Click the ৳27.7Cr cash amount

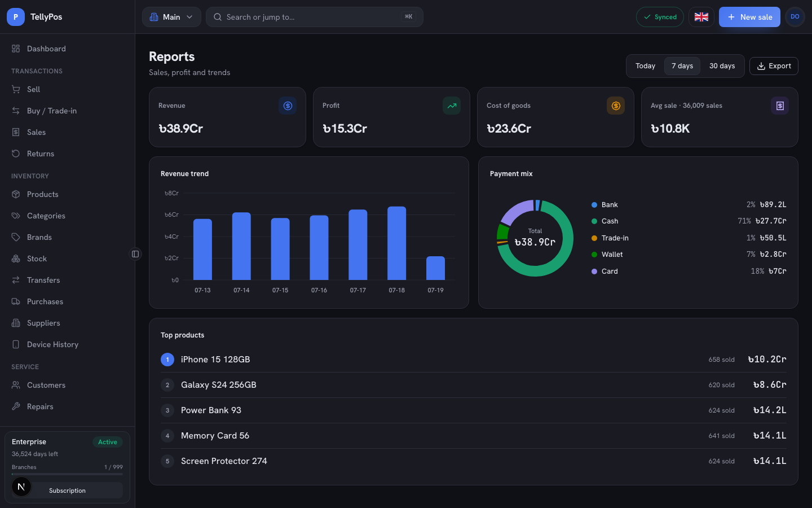771,221
